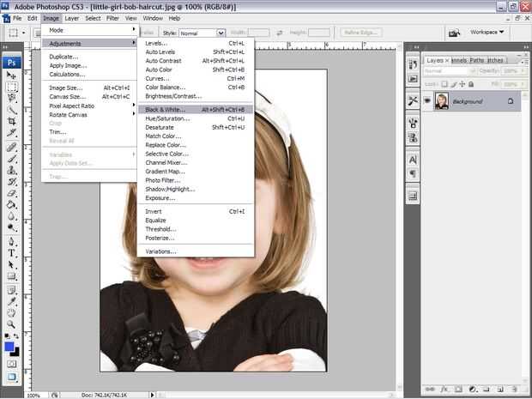The width and height of the screenshot is (532, 399).
Task: Expand the Pixel Aspect Ratio submenu
Action: tap(89, 106)
